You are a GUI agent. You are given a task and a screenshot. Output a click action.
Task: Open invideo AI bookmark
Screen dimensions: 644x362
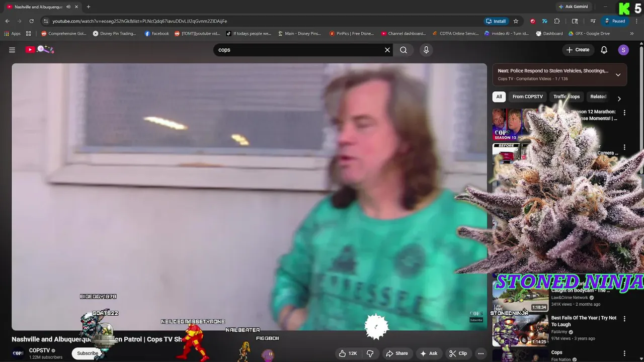click(x=506, y=34)
